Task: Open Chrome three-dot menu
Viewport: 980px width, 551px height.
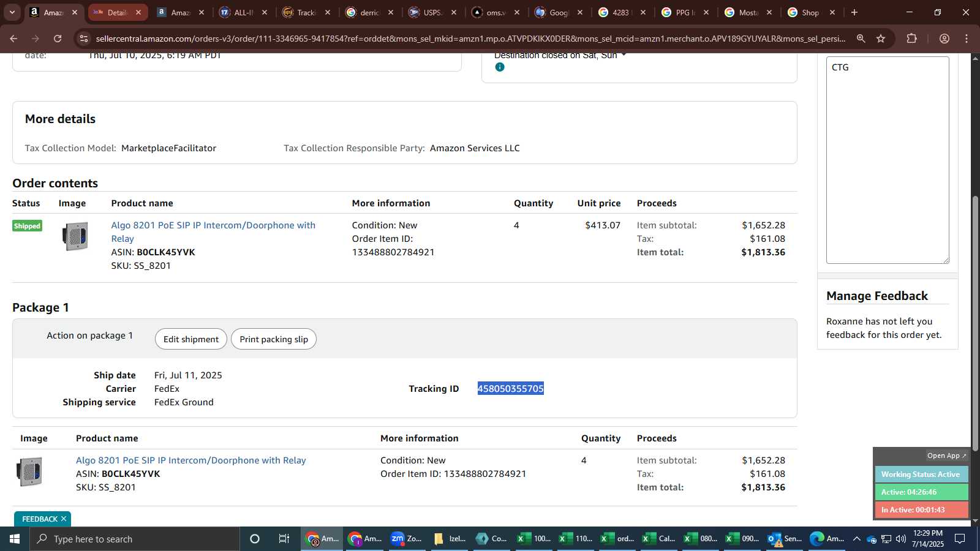Action: point(967,39)
